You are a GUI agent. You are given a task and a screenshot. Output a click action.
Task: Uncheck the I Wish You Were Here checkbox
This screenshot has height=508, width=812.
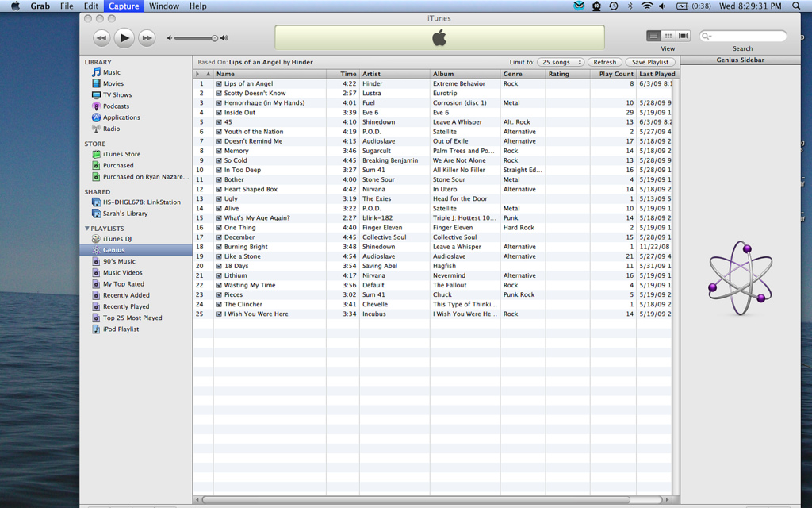click(219, 314)
